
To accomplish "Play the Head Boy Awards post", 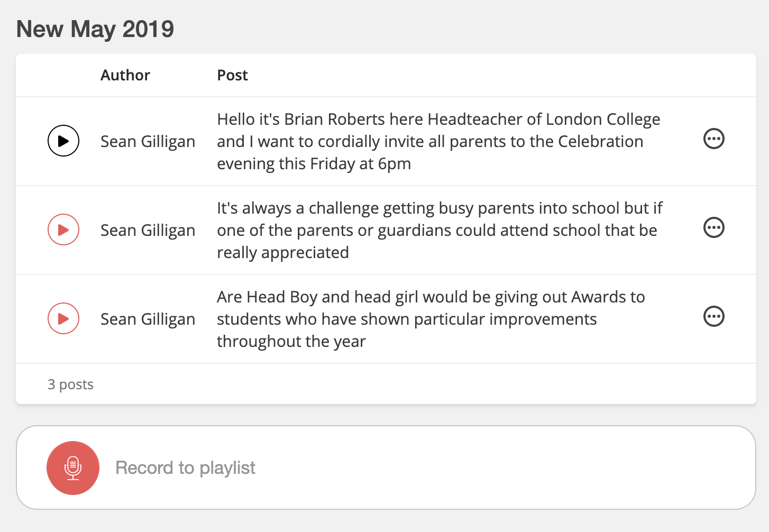I will (x=63, y=318).
